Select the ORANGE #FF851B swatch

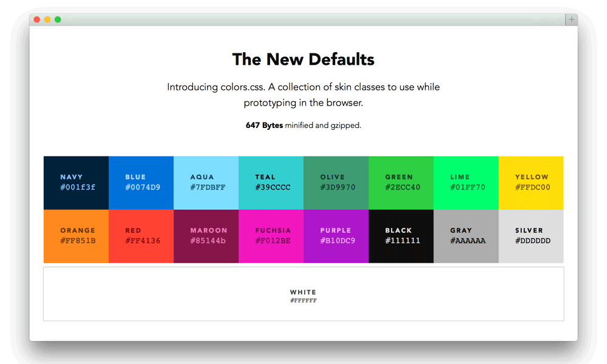76,236
